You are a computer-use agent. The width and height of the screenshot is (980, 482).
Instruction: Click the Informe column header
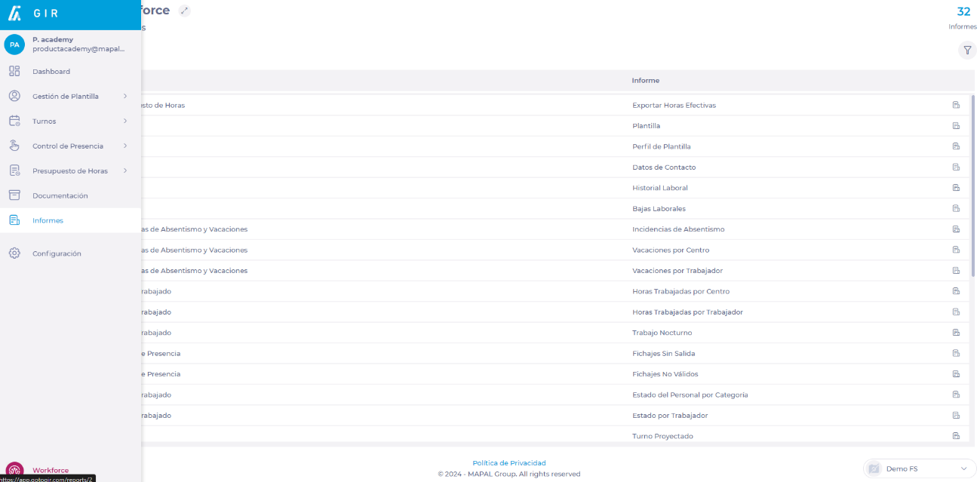point(646,81)
